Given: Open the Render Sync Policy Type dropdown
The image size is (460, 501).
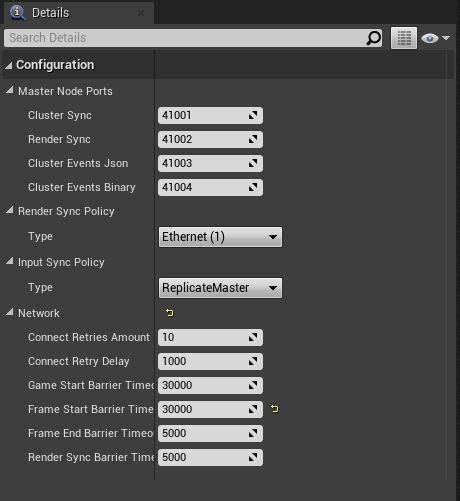Looking at the screenshot, I should tap(220, 237).
